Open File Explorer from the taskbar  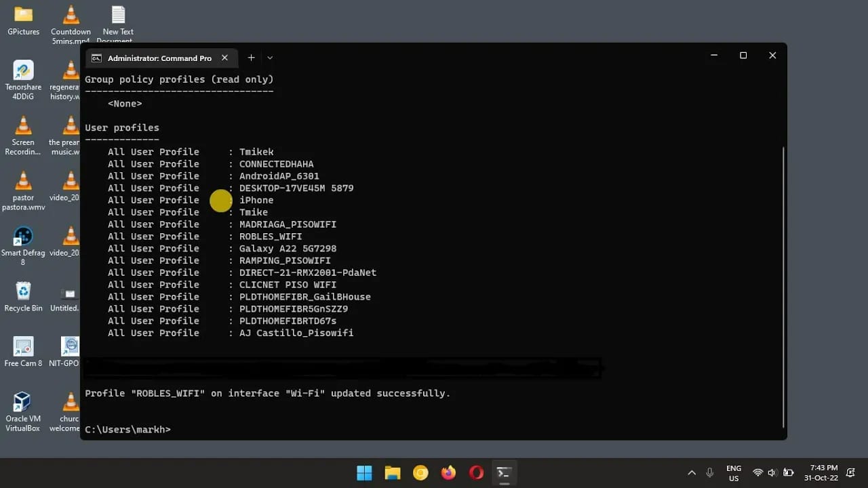tap(392, 472)
